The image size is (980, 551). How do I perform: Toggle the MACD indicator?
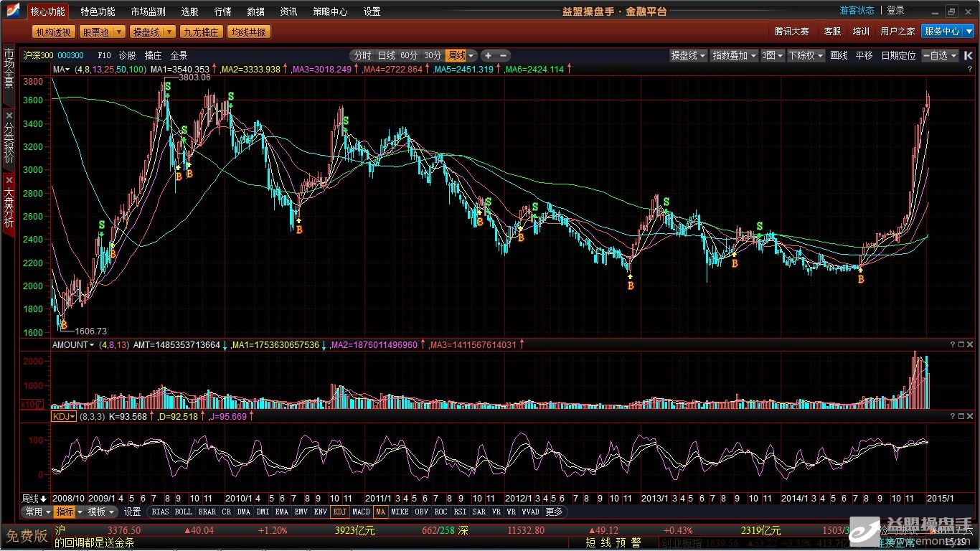pos(361,512)
